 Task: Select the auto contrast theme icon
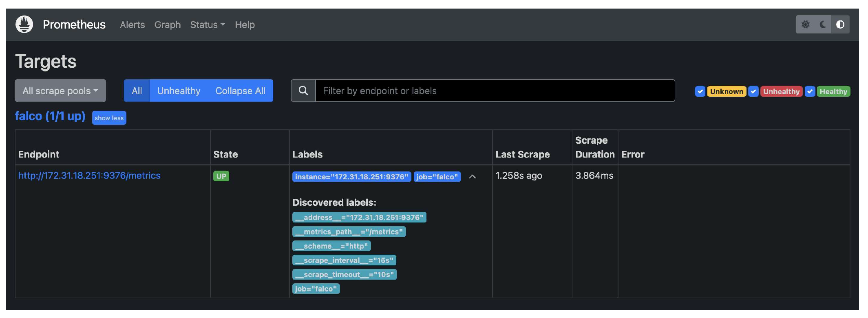click(840, 24)
